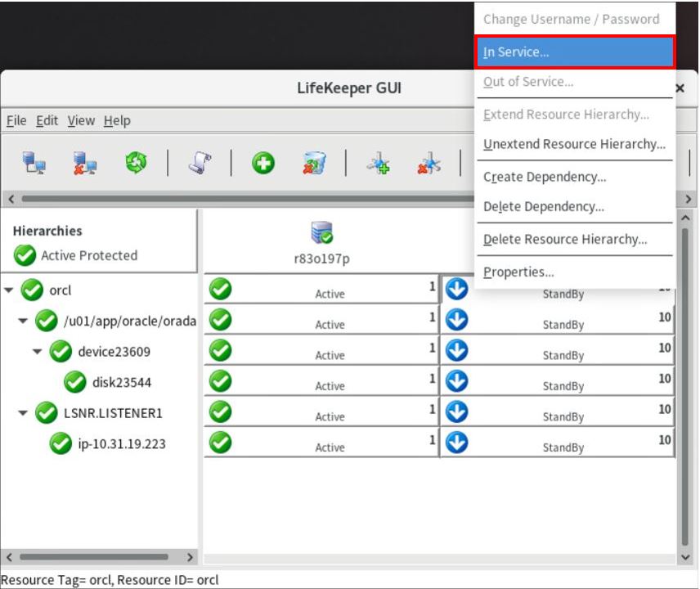Click the hierarchy tree scroll right arrow

191,557
